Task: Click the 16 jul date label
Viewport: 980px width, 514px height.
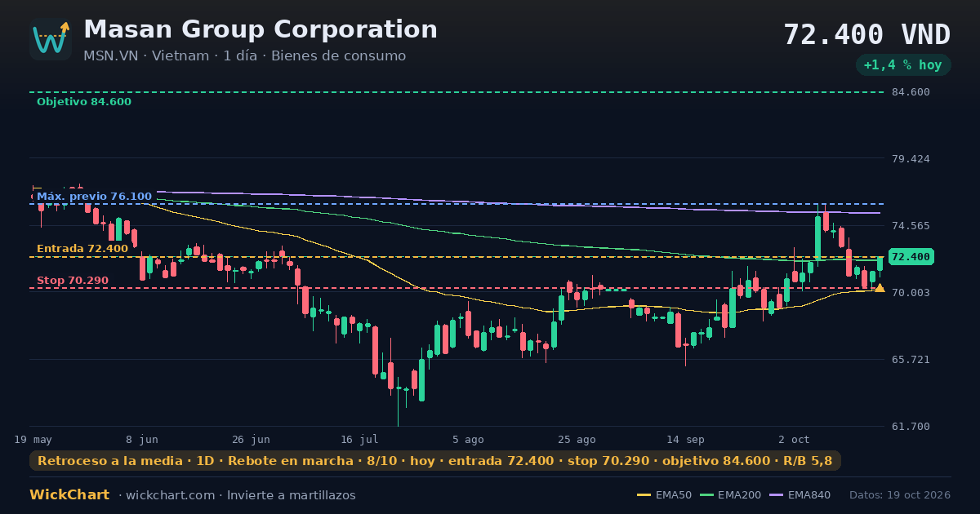Action: pyautogui.click(x=359, y=439)
